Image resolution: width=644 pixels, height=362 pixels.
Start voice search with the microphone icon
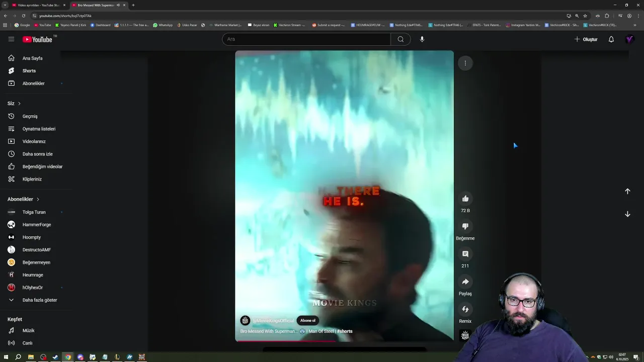tap(422, 39)
